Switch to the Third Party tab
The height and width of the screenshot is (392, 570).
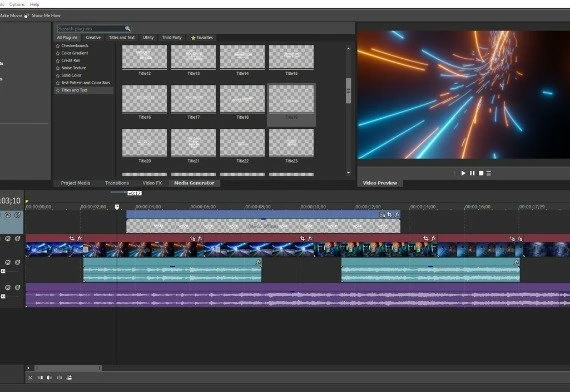(172, 37)
